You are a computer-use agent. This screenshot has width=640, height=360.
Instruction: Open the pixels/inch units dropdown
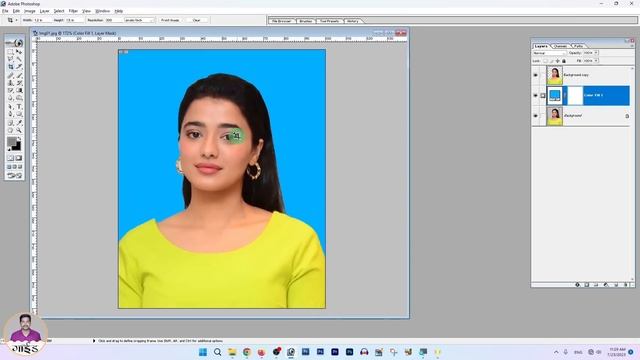[x=139, y=20]
